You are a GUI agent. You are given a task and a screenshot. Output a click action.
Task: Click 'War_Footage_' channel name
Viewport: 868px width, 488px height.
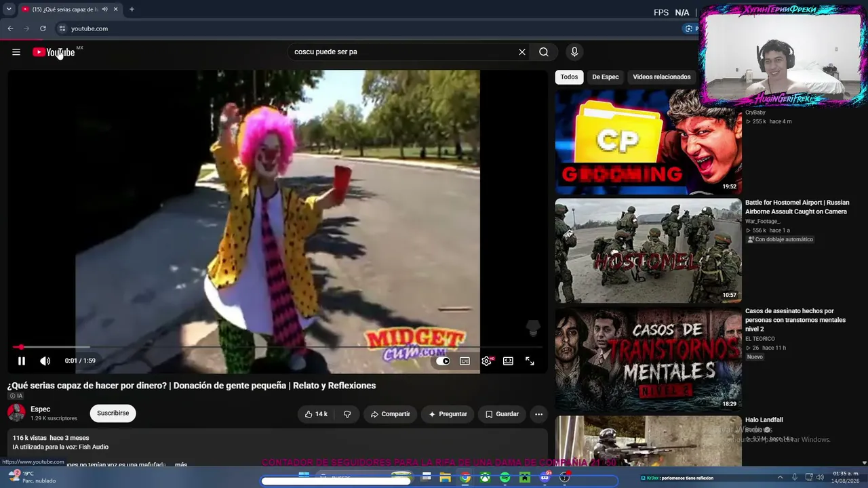tap(763, 221)
